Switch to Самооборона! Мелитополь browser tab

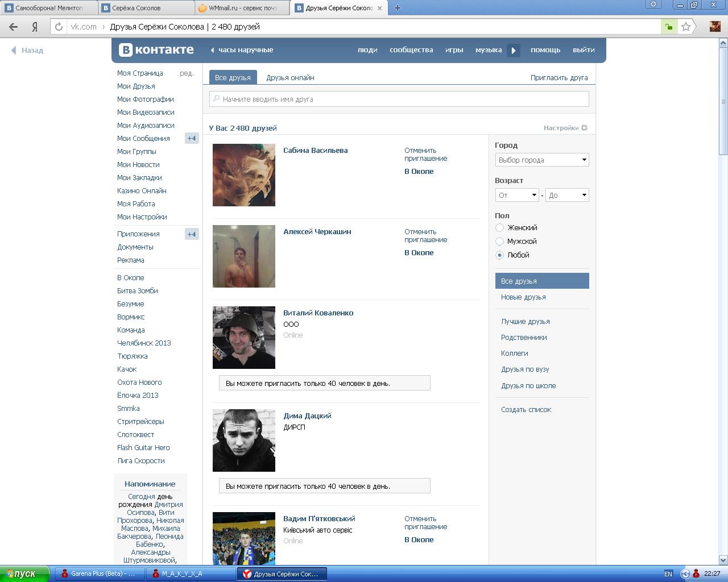pos(49,8)
